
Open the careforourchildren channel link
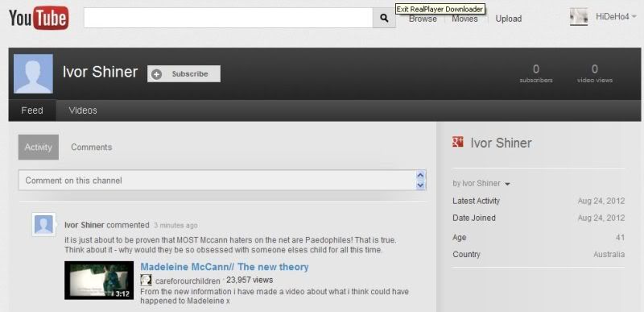tap(188, 281)
